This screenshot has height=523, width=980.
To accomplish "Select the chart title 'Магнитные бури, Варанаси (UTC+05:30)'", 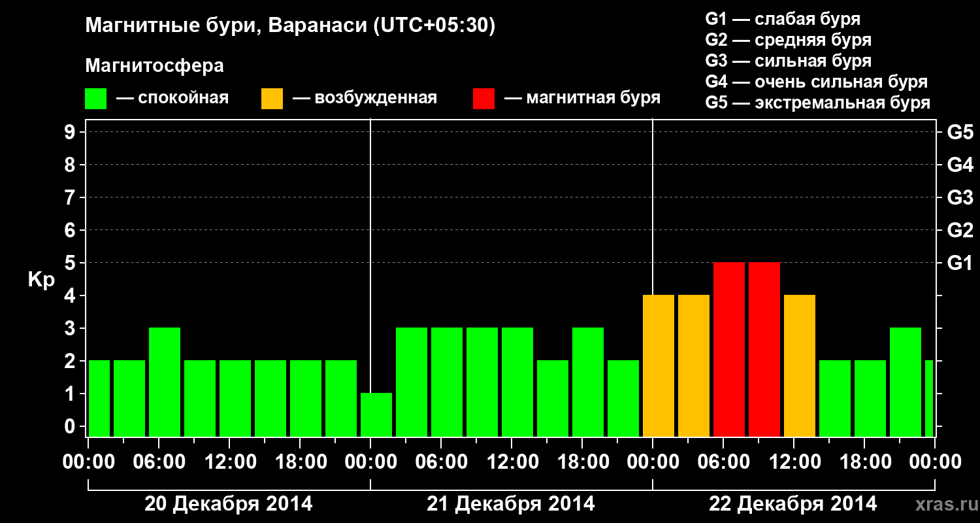I will click(291, 26).
